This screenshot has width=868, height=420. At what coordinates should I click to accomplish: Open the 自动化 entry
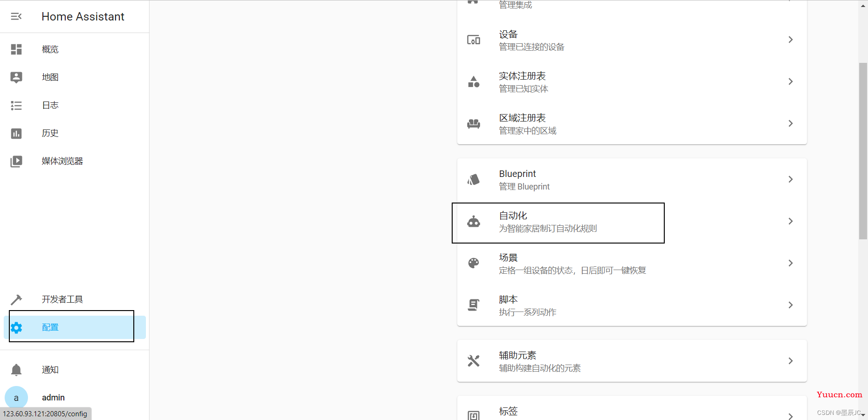click(x=632, y=222)
